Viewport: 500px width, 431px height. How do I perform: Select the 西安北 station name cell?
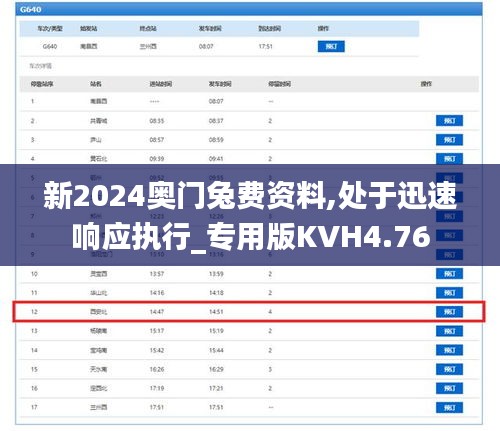(x=99, y=312)
